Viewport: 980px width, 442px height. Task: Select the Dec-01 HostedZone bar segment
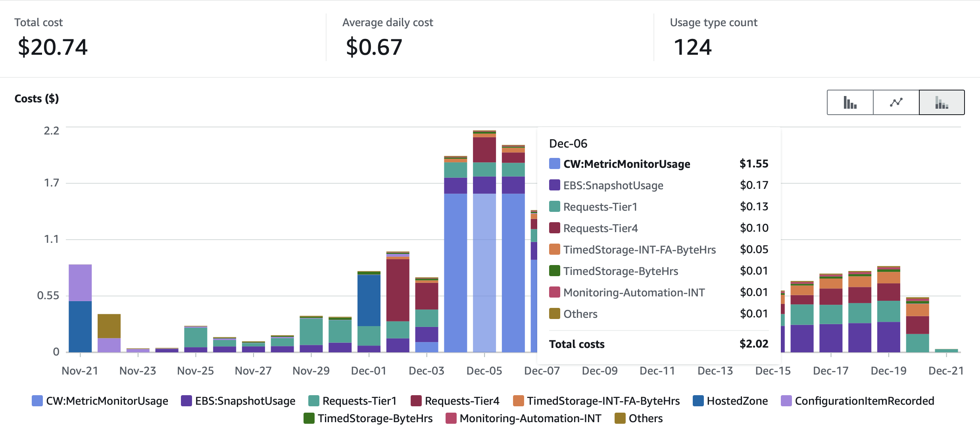(x=369, y=300)
